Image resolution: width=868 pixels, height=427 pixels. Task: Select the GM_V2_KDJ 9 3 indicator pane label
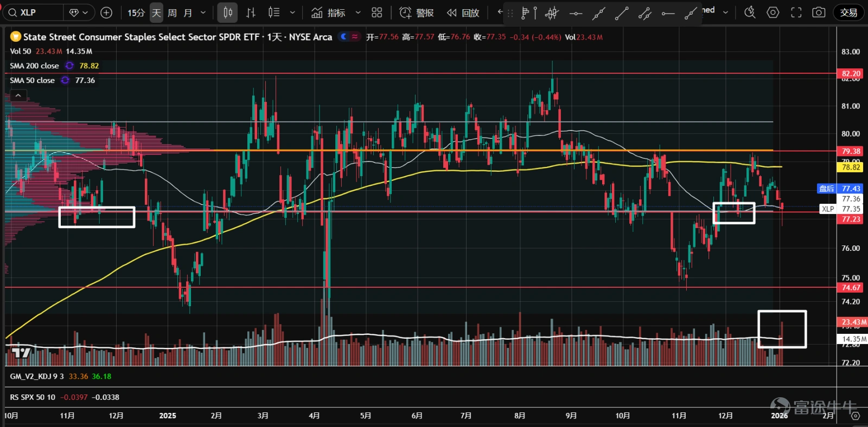[37, 377]
